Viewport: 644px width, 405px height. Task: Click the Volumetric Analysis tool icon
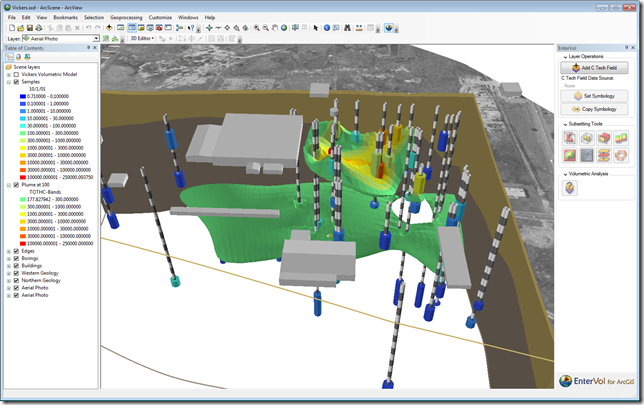(x=568, y=187)
